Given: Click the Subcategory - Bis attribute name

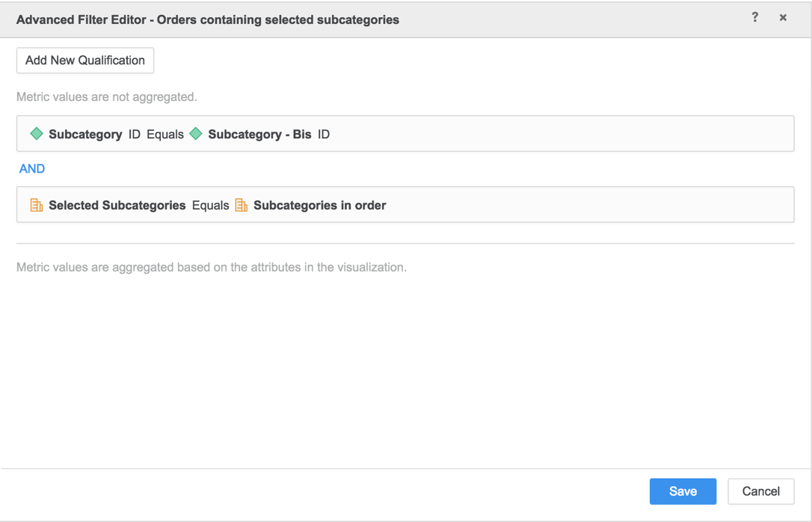Looking at the screenshot, I should pyautogui.click(x=259, y=134).
